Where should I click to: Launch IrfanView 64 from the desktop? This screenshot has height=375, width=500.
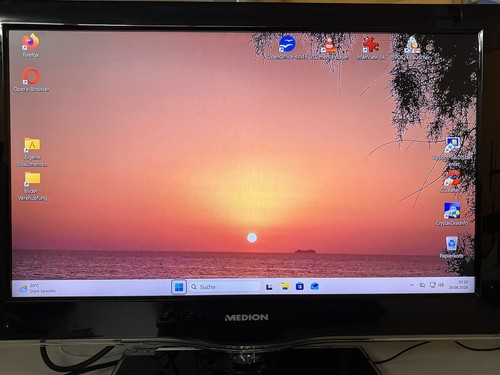[371, 48]
